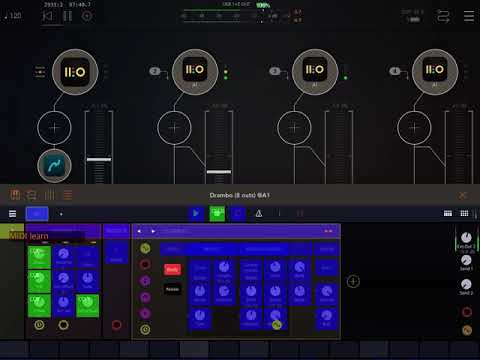This screenshot has height=360, width=480.
Task: Click the orange circle at bottom right
Action: point(467,330)
